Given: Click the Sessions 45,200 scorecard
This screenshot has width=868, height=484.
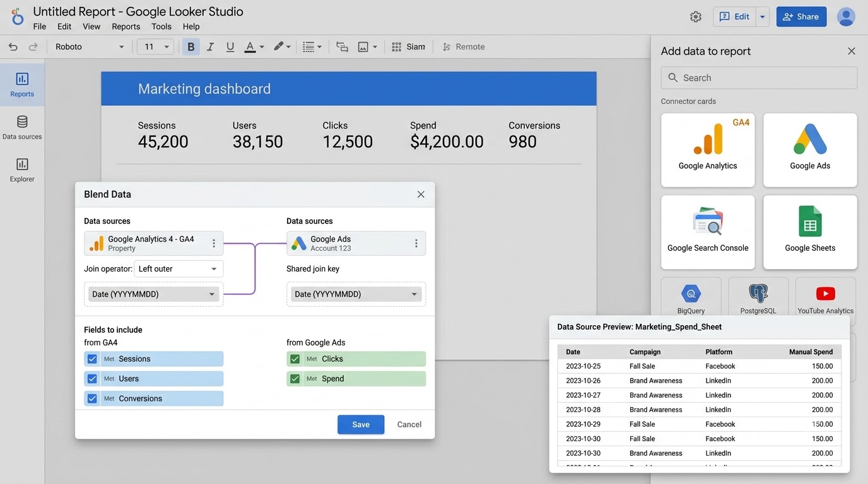Looking at the screenshot, I should (x=163, y=135).
